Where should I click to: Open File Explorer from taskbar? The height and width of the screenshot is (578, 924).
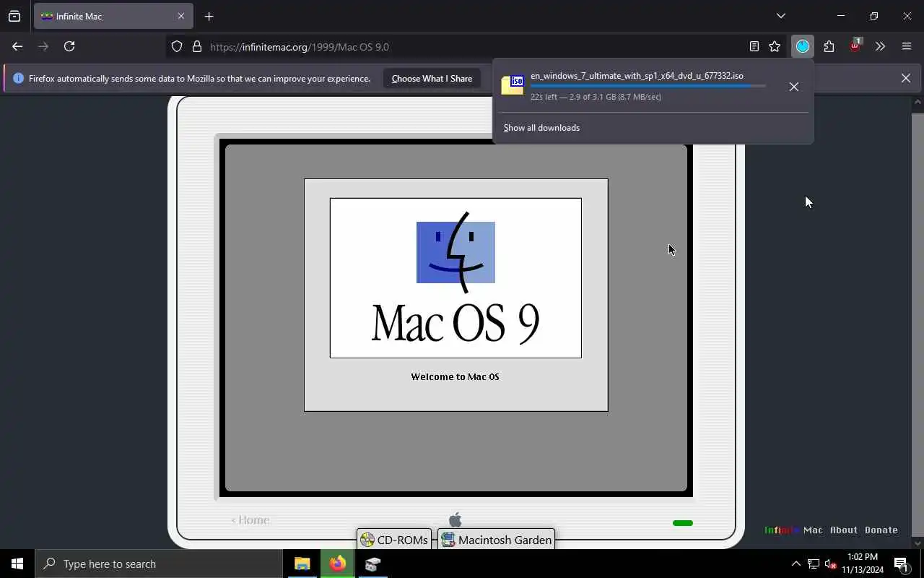tap(302, 564)
